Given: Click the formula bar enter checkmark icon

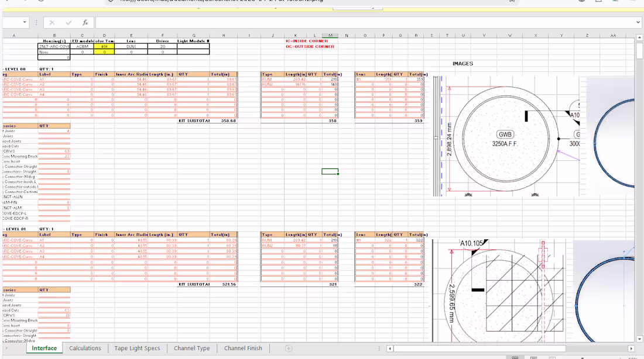Looking at the screenshot, I should point(68,23).
